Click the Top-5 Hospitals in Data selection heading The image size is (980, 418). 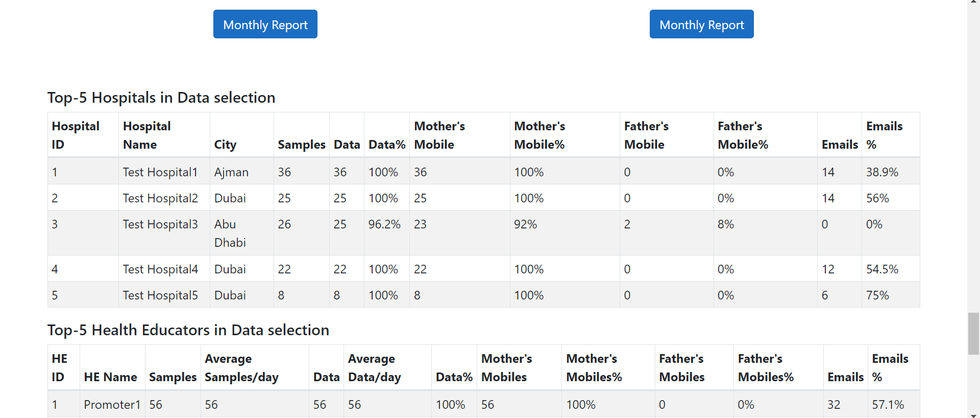tap(161, 98)
